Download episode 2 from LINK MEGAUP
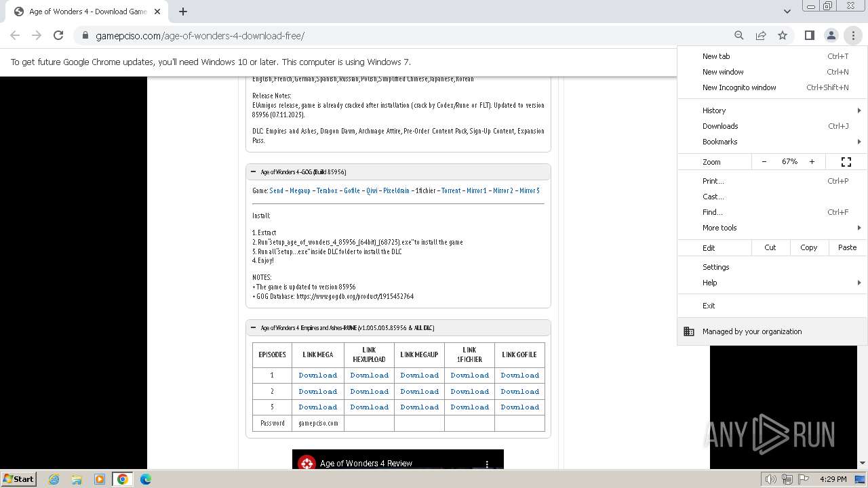Viewport: 868px width, 488px height. (420, 392)
